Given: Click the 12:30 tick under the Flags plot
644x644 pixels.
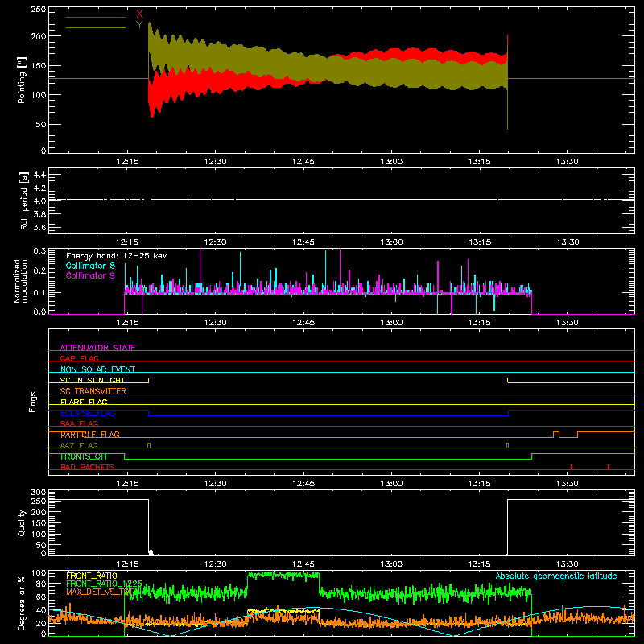Looking at the screenshot, I should click(x=215, y=484).
